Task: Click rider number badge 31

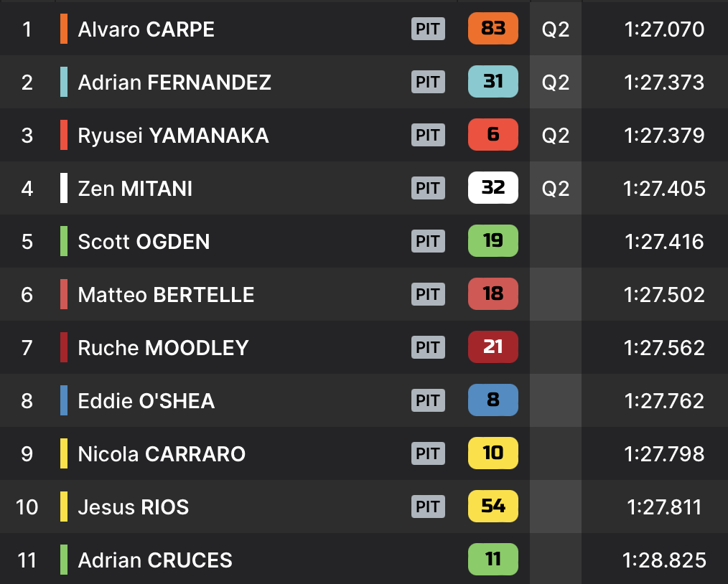Action: pos(493,82)
